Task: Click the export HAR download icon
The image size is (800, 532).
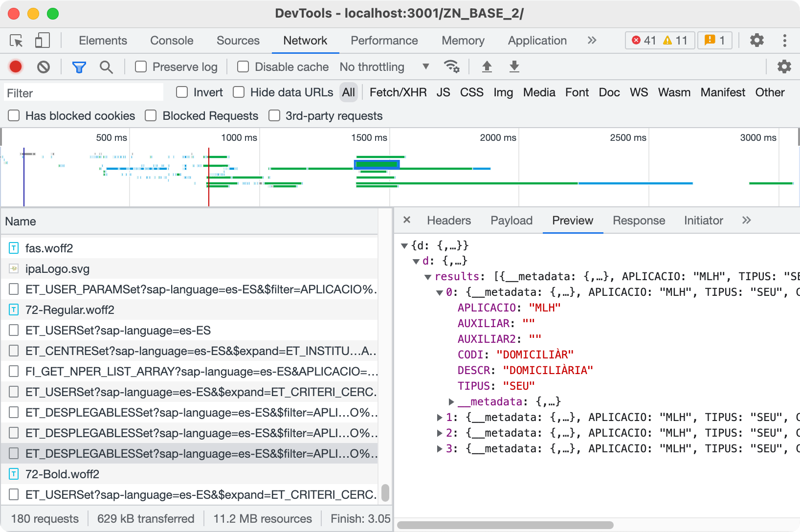Action: tap(514, 67)
